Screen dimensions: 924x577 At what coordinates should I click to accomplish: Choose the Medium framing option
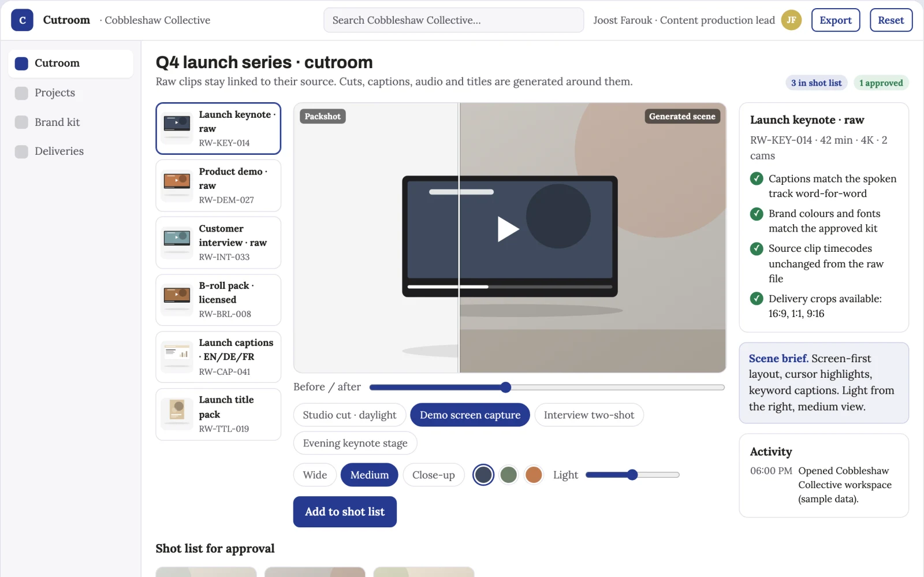click(370, 475)
